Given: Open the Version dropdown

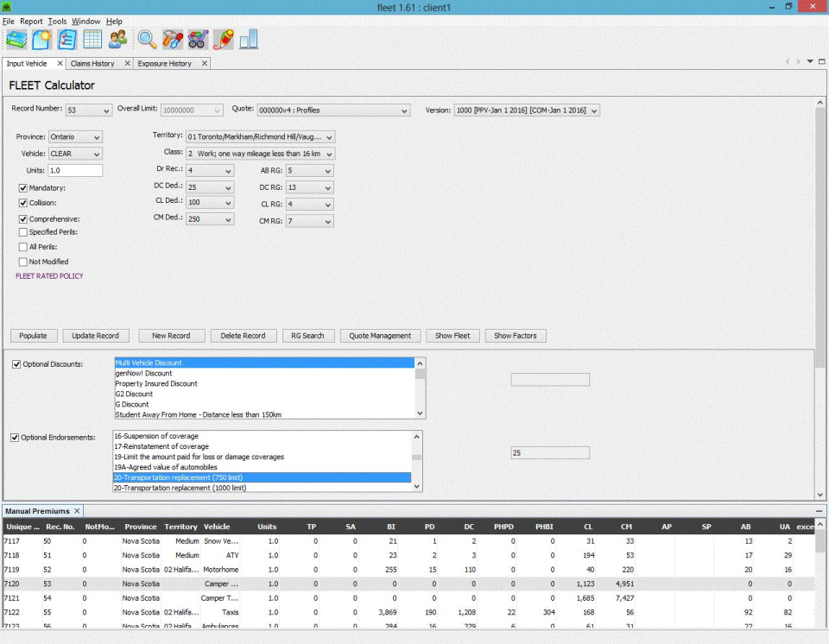Looking at the screenshot, I should 527,110.
